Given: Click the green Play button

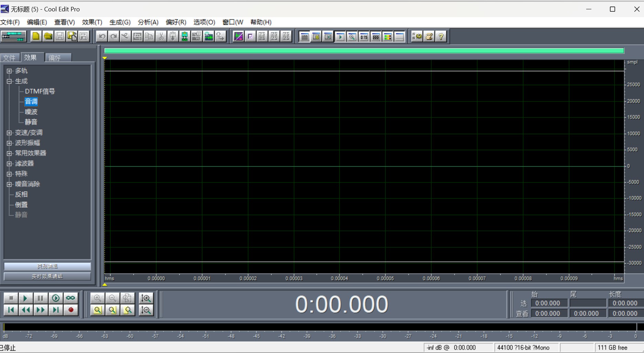Looking at the screenshot, I should pyautogui.click(x=25, y=298).
